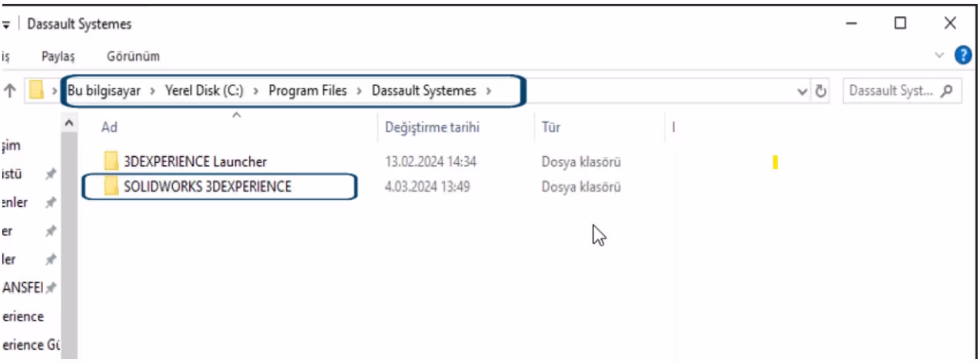Click the navigation pane scroll up arrow
This screenshot has height=363, width=980.
point(68,123)
